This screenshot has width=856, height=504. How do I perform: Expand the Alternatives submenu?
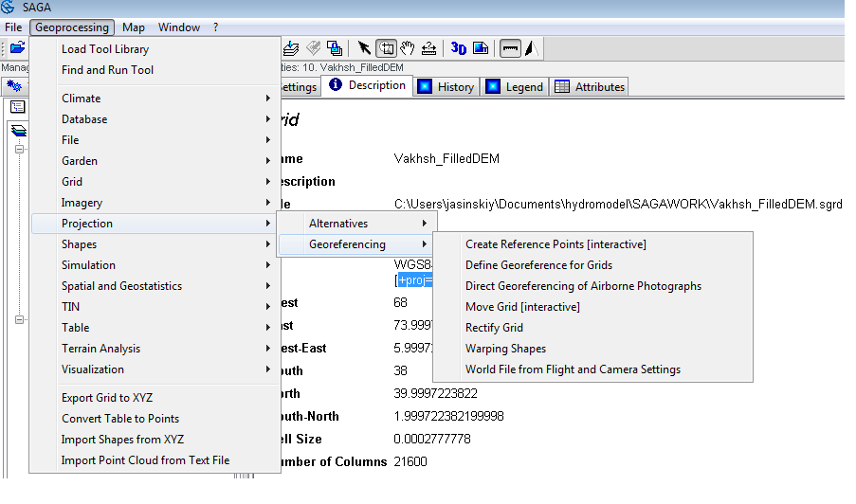(x=338, y=224)
